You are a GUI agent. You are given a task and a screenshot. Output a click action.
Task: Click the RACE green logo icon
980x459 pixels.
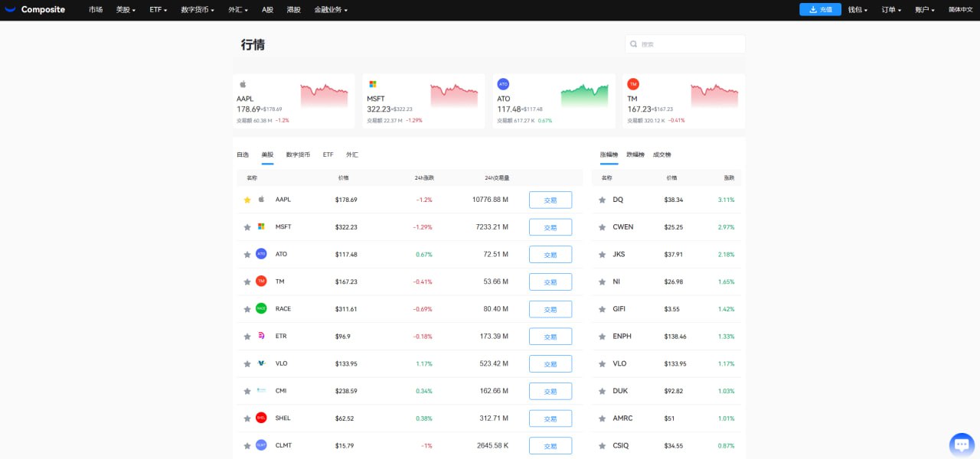click(x=261, y=309)
